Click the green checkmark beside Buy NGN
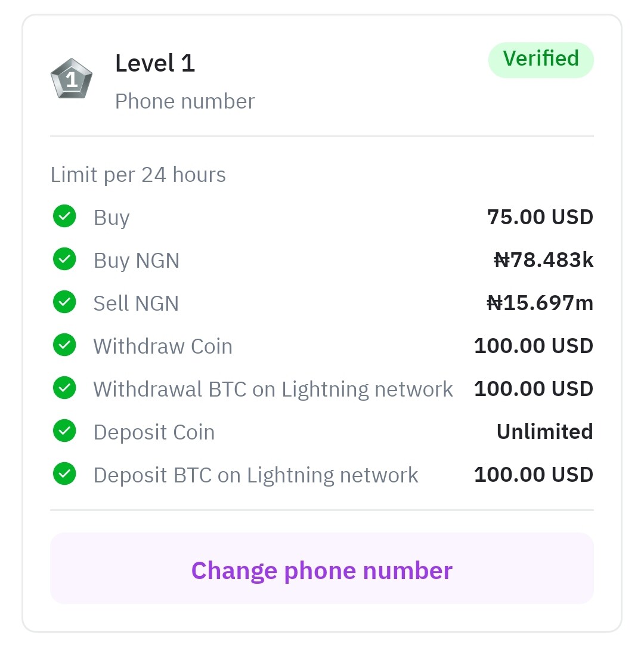 [64, 259]
